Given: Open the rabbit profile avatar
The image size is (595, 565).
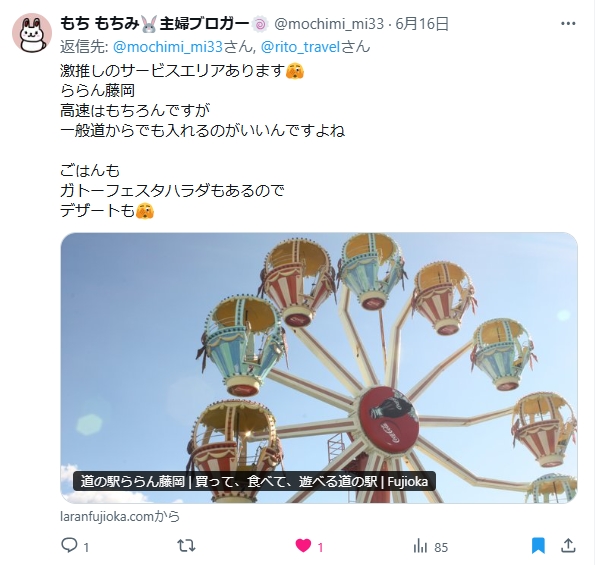Looking at the screenshot, I should point(32,33).
